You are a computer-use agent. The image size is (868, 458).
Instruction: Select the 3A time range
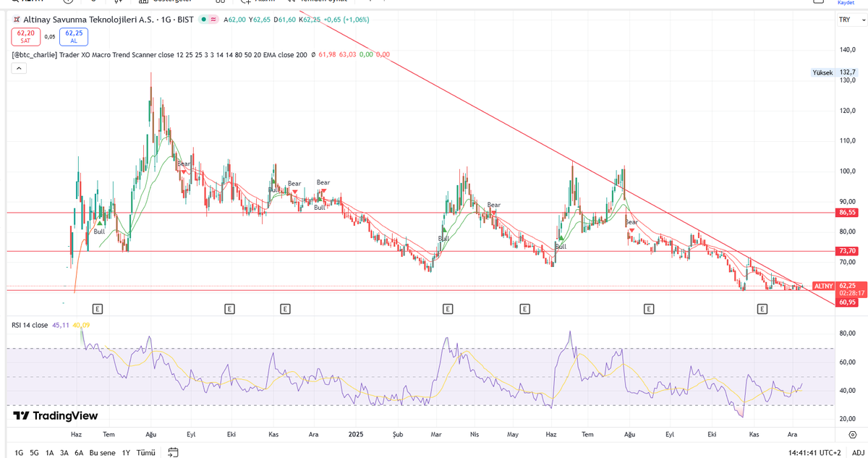point(64,452)
